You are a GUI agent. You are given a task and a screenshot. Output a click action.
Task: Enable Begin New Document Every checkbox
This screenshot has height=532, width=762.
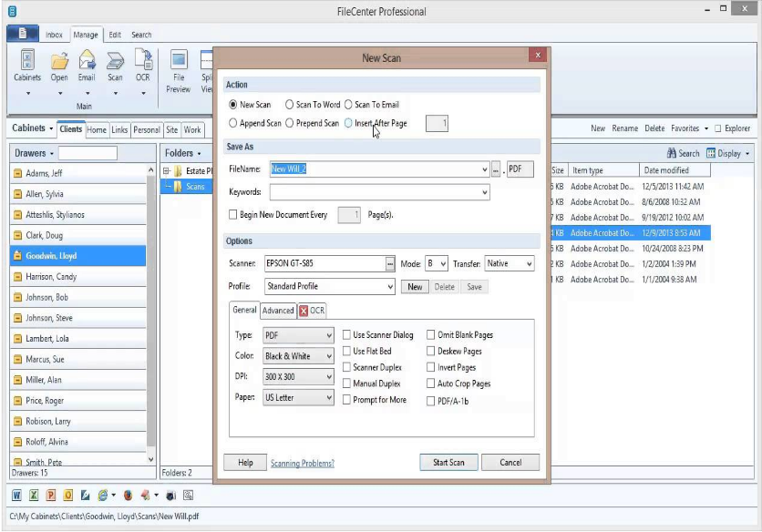[232, 214]
